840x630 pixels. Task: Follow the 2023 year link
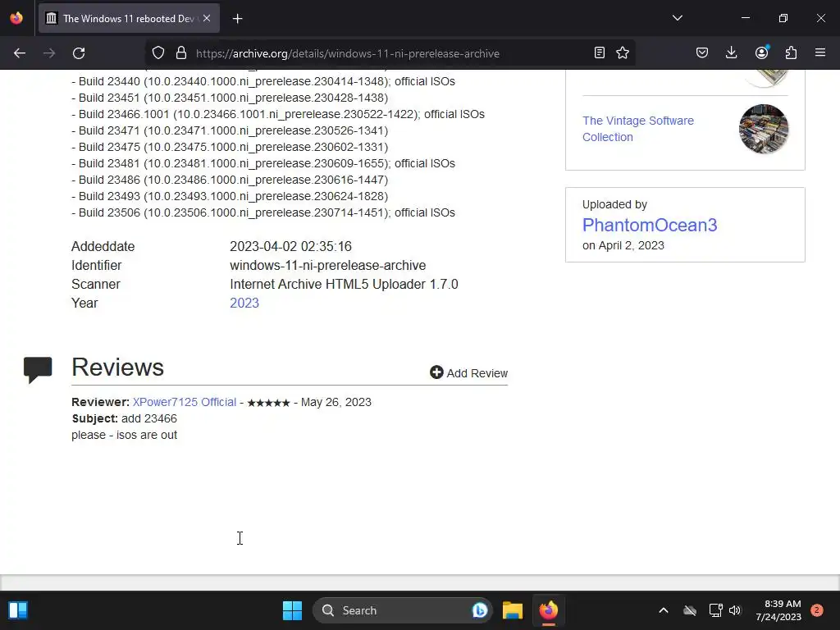pyautogui.click(x=244, y=304)
